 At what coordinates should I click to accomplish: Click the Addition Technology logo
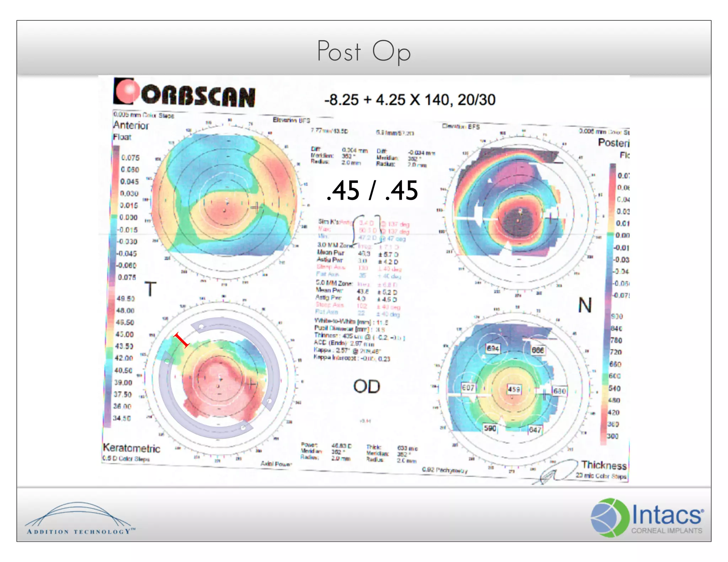tap(79, 519)
